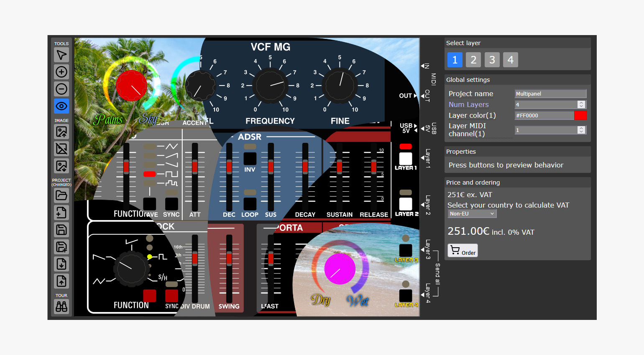
Task: Click the Layer MIDI channel stepper arrows
Action: (x=581, y=130)
